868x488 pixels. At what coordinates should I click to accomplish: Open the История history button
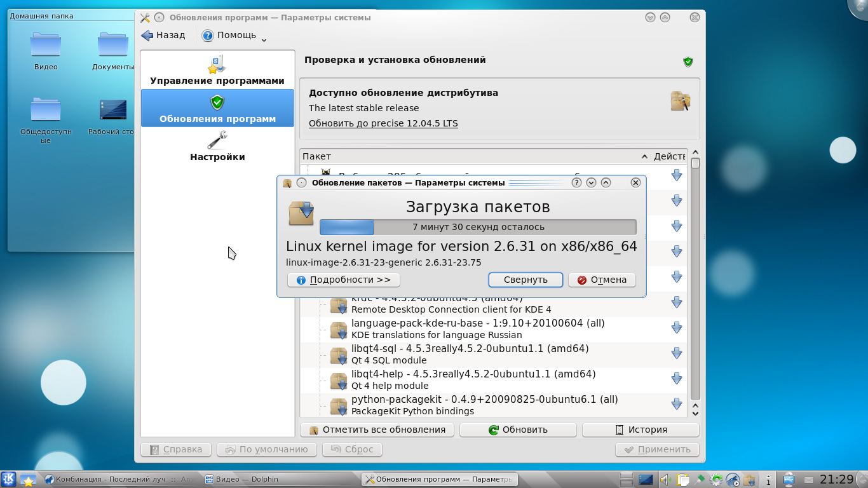tap(641, 430)
